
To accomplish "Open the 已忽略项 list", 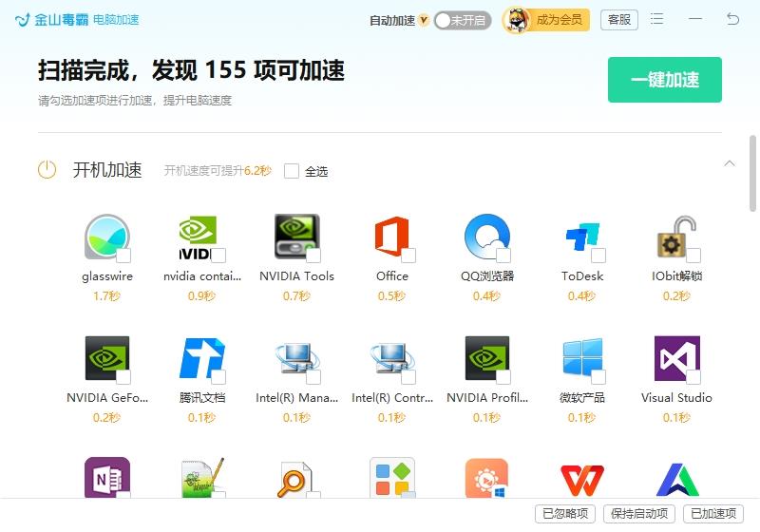I will click(565, 514).
